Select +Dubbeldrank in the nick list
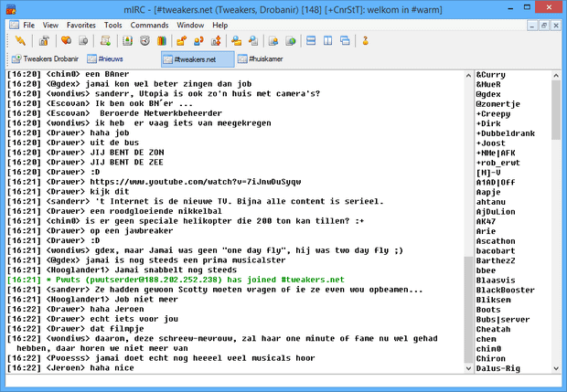The image size is (567, 392). coord(506,133)
